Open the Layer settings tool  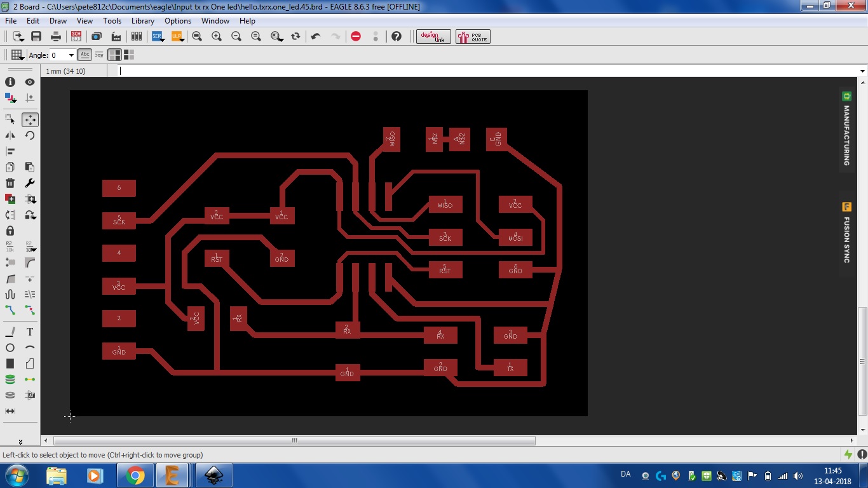[x=10, y=98]
